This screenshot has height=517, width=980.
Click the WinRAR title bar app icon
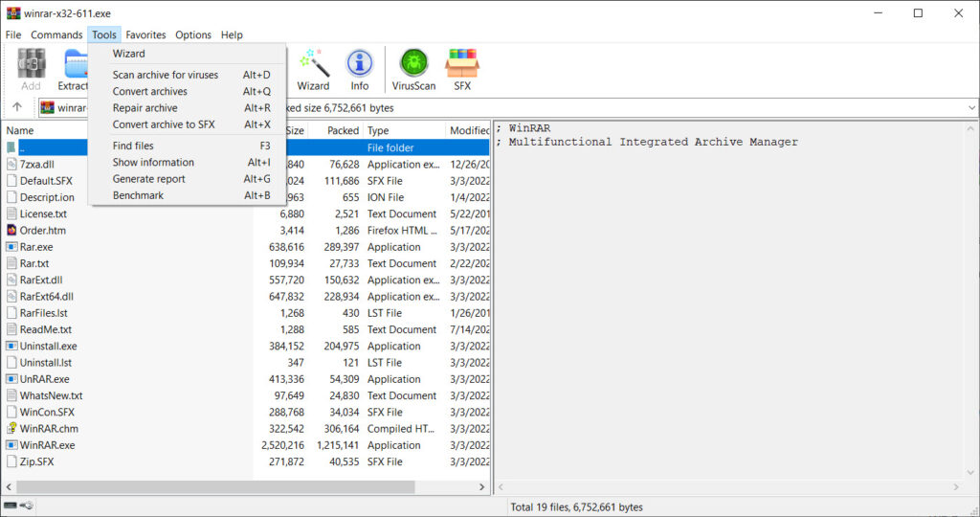[13, 12]
